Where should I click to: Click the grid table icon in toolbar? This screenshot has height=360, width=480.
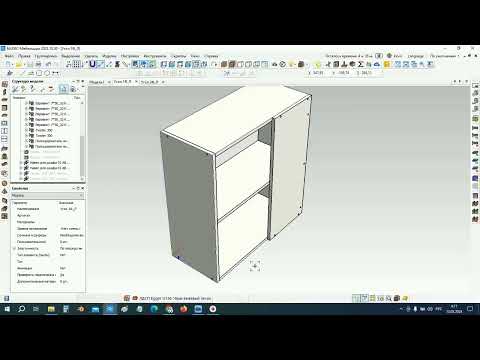pyautogui.click(x=77, y=64)
